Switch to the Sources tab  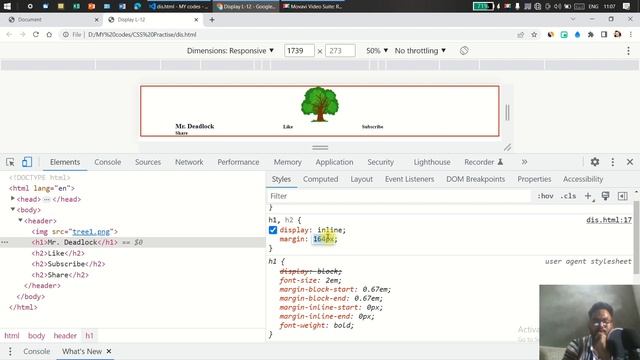(148, 162)
